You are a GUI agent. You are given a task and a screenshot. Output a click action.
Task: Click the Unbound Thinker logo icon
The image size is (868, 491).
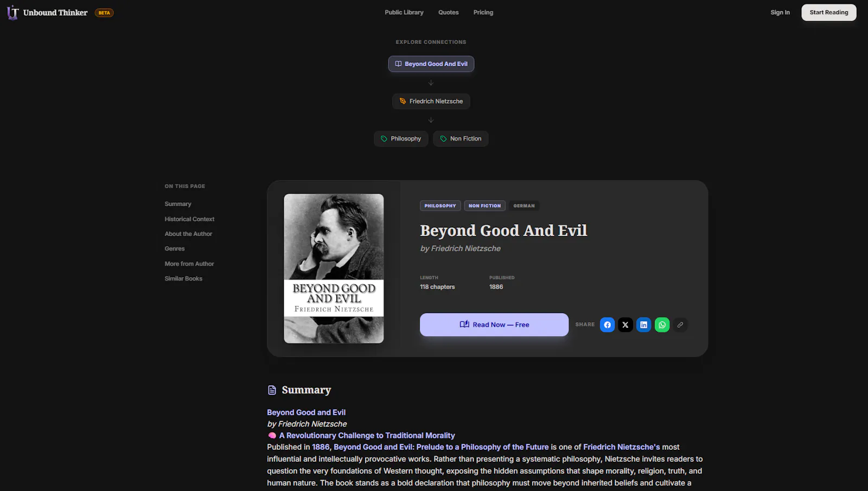12,12
